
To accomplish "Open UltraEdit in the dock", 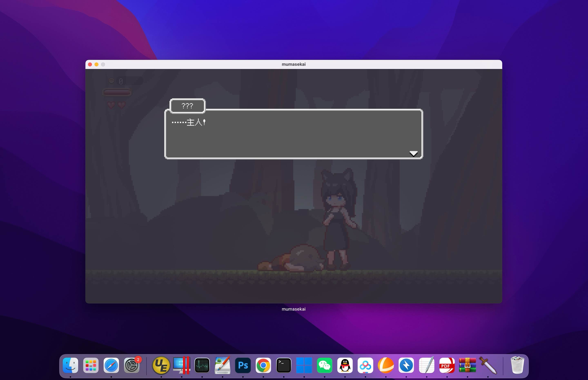I will click(161, 365).
